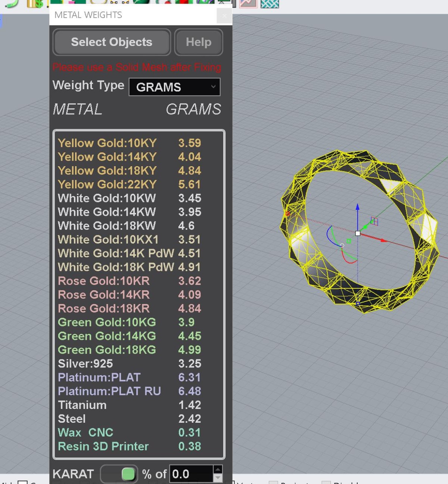Viewport: 448px width, 484px height.
Task: Click the gumball green scale handle
Action: (x=349, y=241)
